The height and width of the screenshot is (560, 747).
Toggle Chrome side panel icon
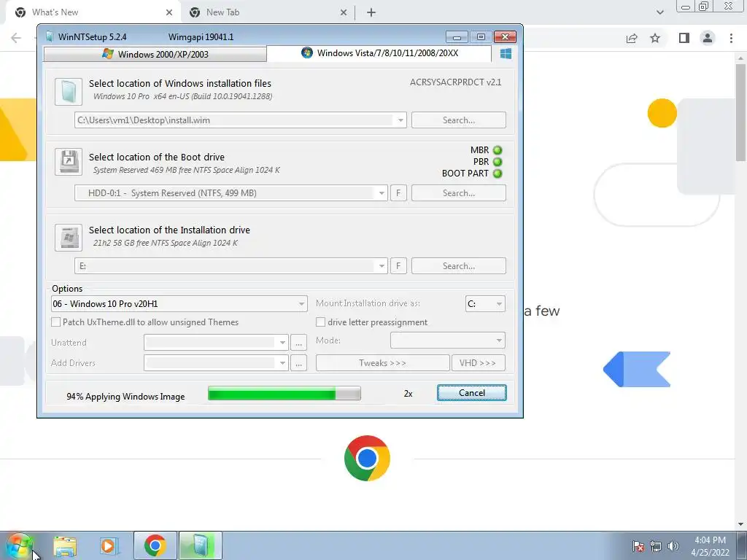(x=684, y=38)
